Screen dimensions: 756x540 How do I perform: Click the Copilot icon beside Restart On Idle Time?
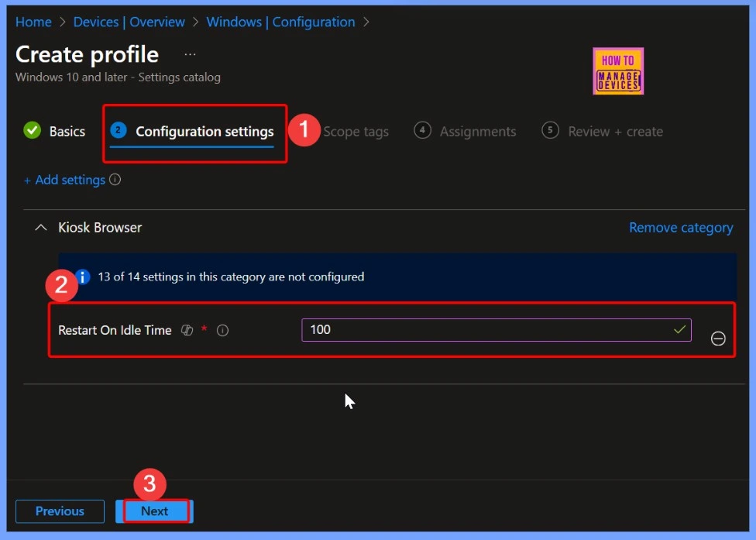(187, 330)
